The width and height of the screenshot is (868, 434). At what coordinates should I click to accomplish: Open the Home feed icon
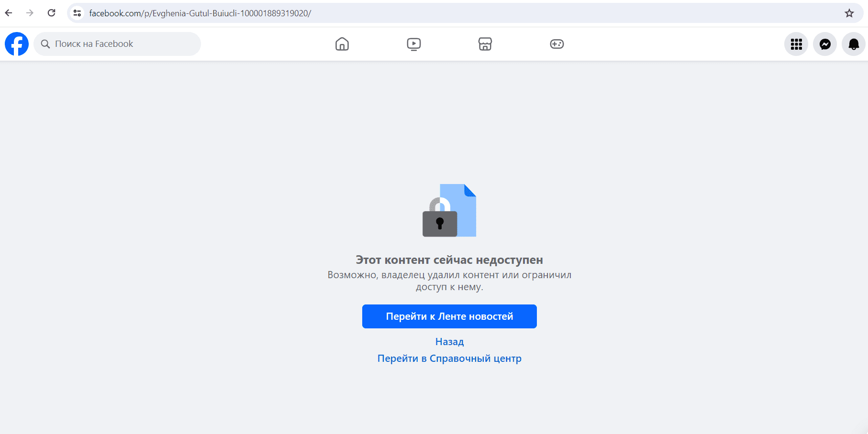342,44
